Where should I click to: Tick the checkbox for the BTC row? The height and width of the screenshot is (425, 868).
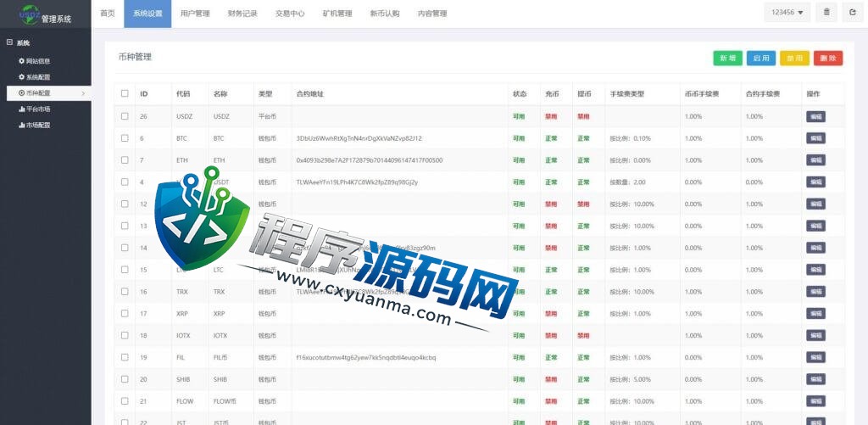tap(125, 138)
